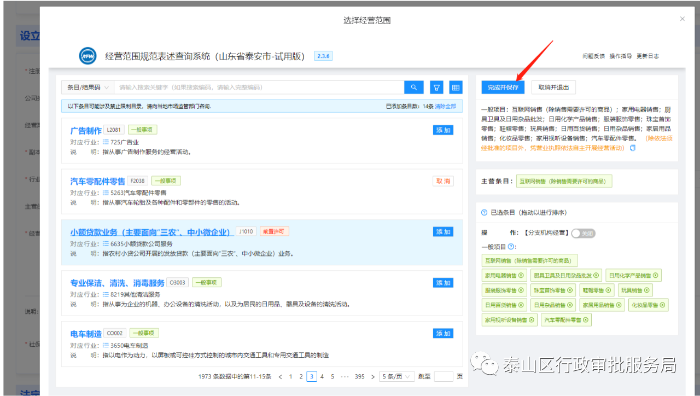Go to the next page arrow
Image resolution: width=700 pixels, height=396 pixels.
372,377
